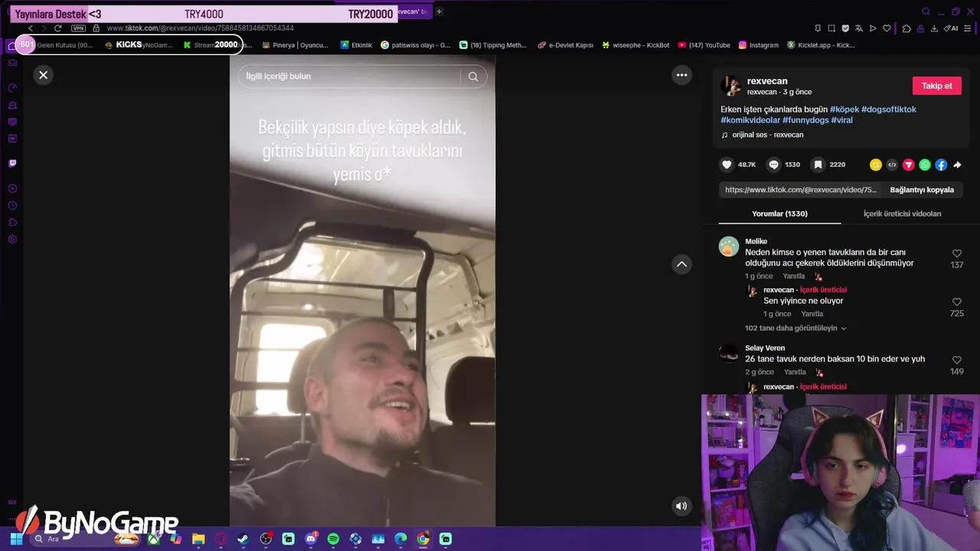Open Discord from the taskbar
The width and height of the screenshot is (980, 551).
pos(311,539)
